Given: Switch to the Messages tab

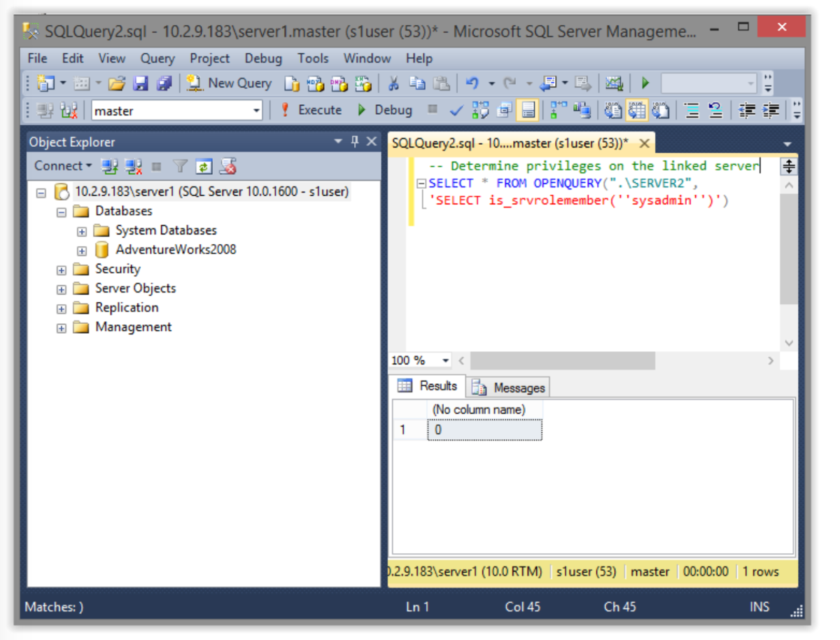Looking at the screenshot, I should [509, 387].
